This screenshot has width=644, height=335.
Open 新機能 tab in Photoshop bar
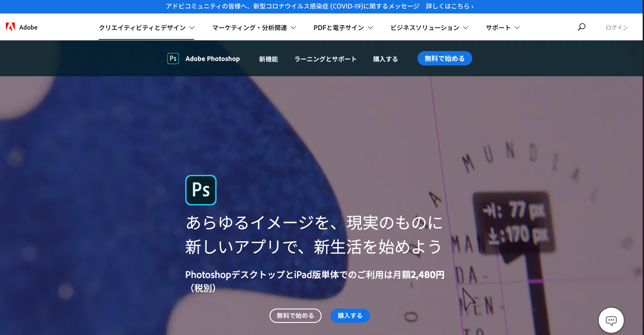pos(269,59)
